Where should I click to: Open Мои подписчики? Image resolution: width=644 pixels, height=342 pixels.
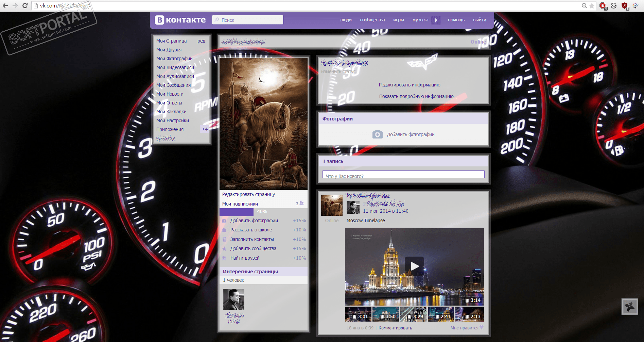click(x=240, y=204)
